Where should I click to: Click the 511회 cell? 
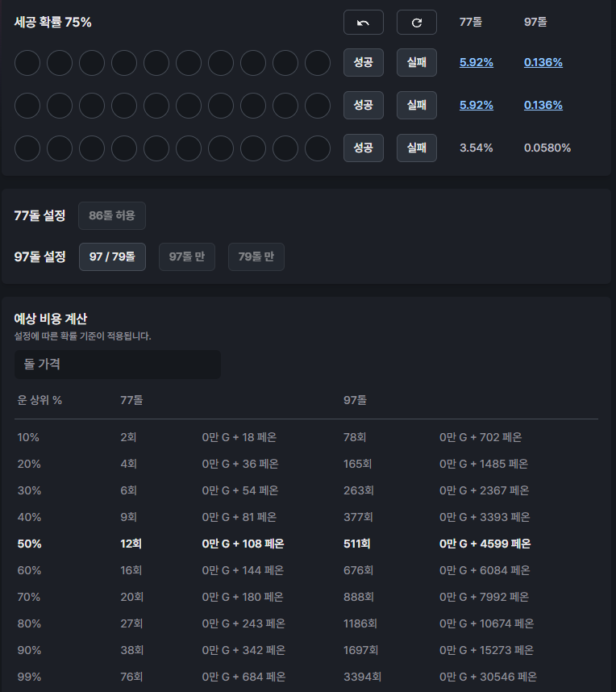click(x=357, y=544)
